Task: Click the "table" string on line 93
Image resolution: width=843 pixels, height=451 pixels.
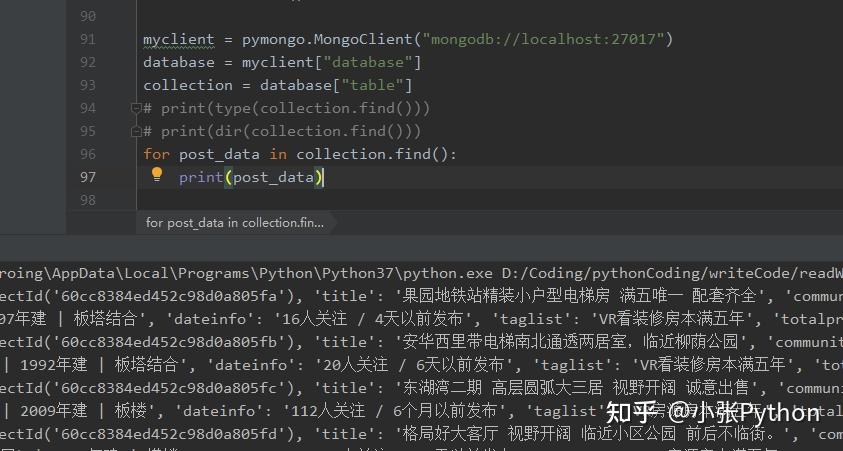Action: [372, 85]
